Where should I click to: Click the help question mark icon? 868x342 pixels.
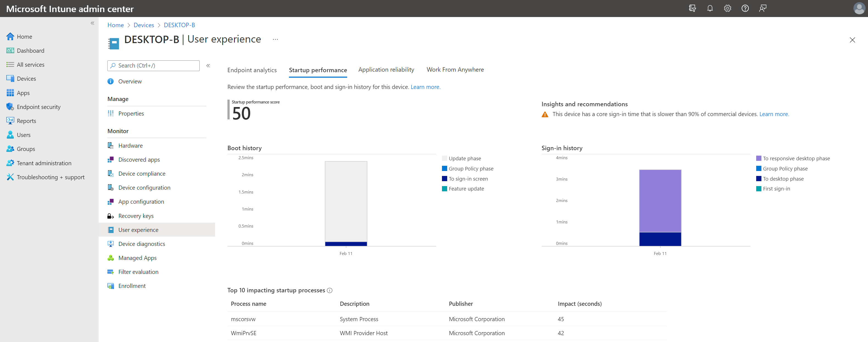point(745,9)
